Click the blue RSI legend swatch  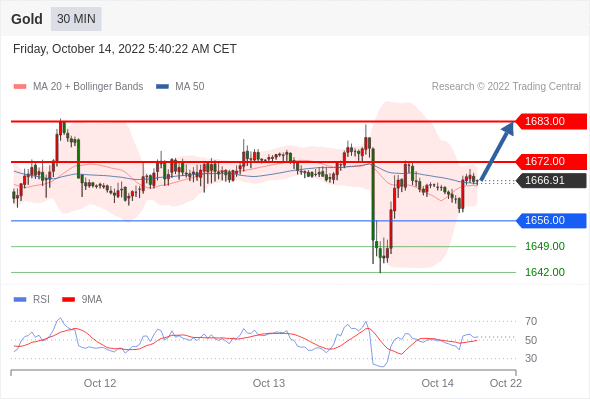click(x=20, y=300)
